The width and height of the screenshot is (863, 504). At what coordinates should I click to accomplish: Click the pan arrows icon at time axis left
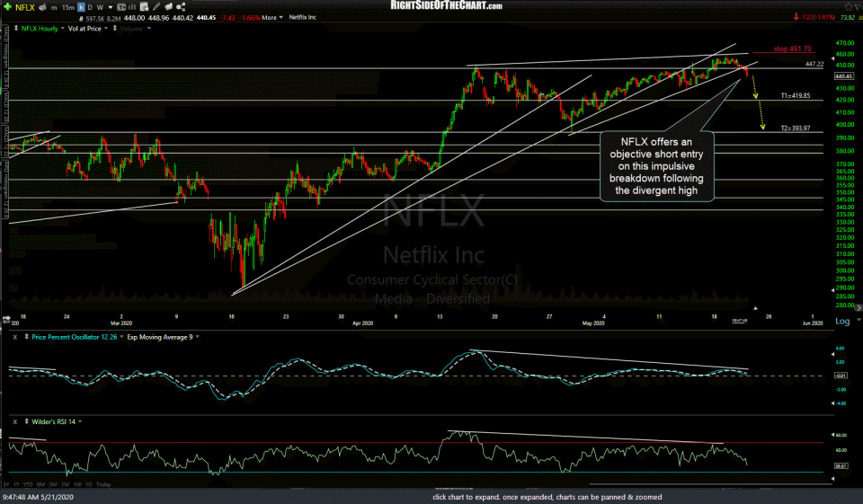tap(6, 319)
